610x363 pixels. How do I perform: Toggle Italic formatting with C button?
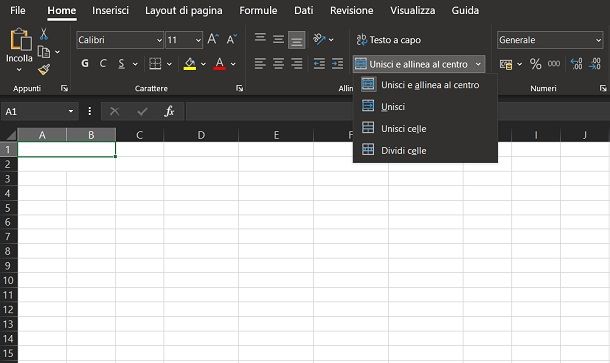coord(103,63)
